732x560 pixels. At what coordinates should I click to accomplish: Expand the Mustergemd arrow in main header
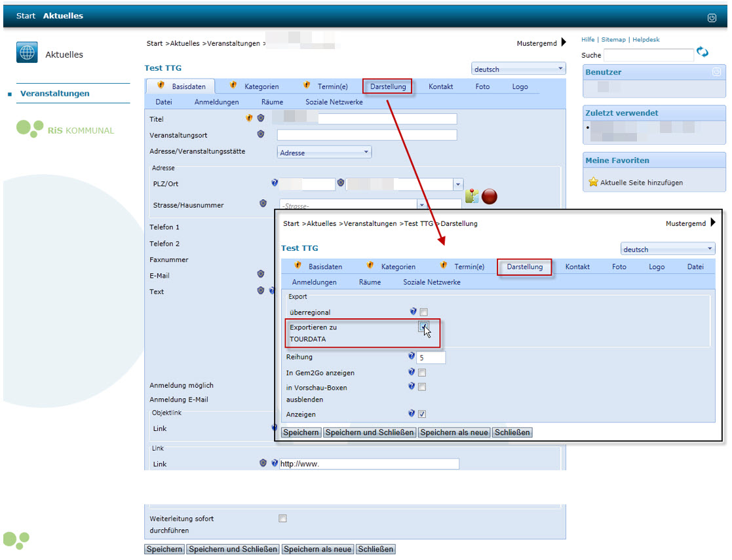tap(564, 42)
